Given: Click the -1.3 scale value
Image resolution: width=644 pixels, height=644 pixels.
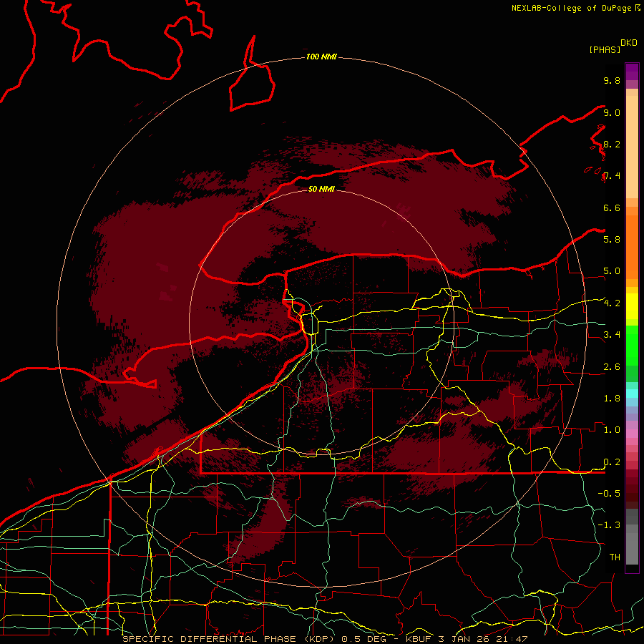Looking at the screenshot, I should pyautogui.click(x=609, y=525).
